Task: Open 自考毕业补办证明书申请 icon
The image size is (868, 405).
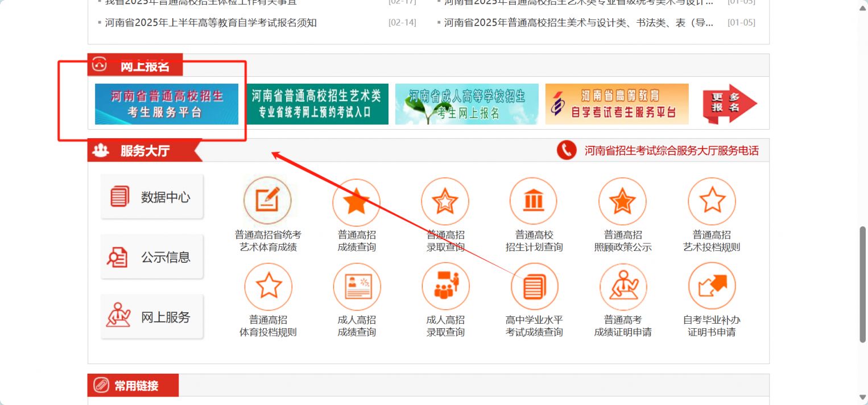Action: point(712,286)
